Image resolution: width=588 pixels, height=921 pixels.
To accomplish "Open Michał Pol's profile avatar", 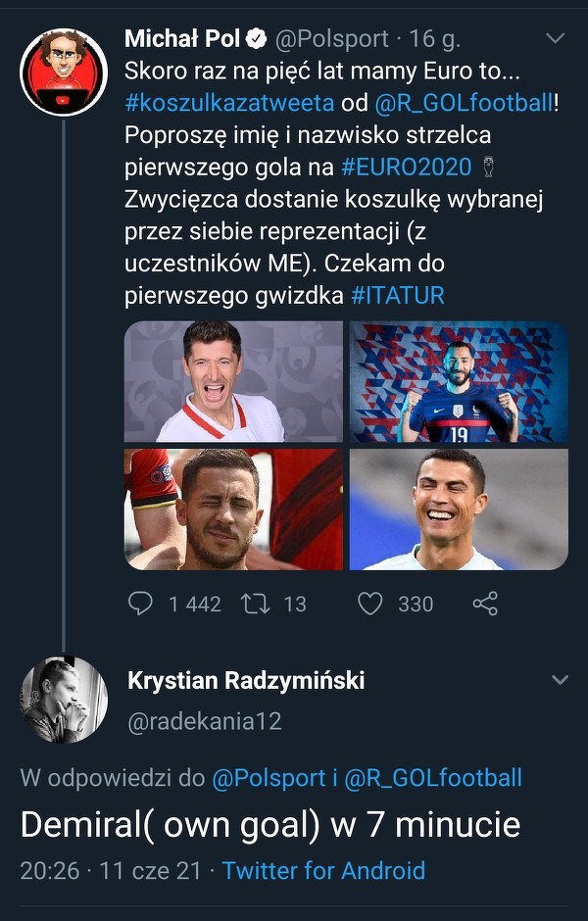I will tap(64, 72).
